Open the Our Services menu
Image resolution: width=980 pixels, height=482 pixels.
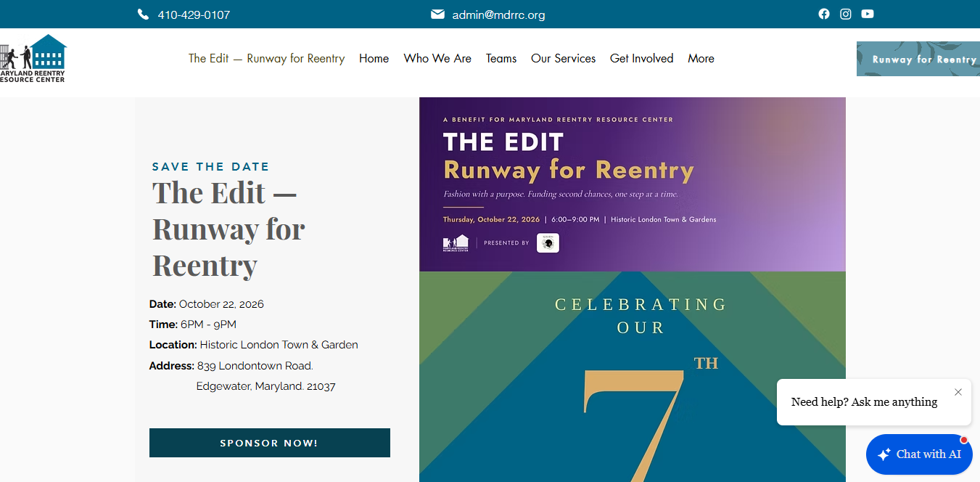[x=563, y=58]
